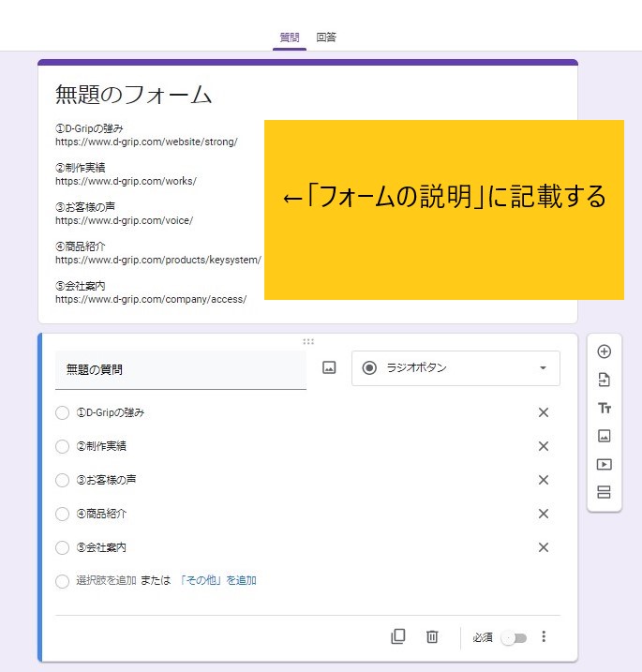Click the Add question plus icon
Screen dimensions: 642x672
pos(604,351)
